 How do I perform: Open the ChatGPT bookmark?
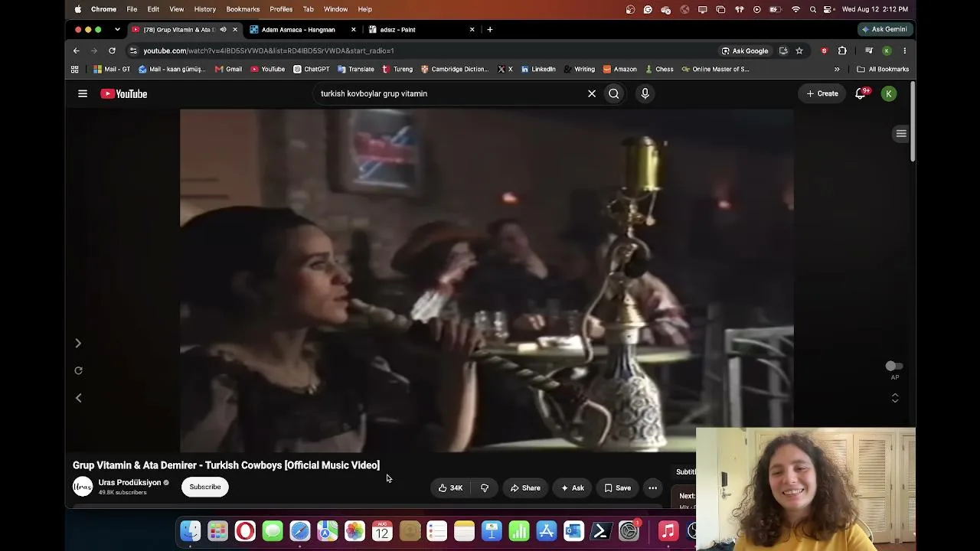[x=312, y=69]
